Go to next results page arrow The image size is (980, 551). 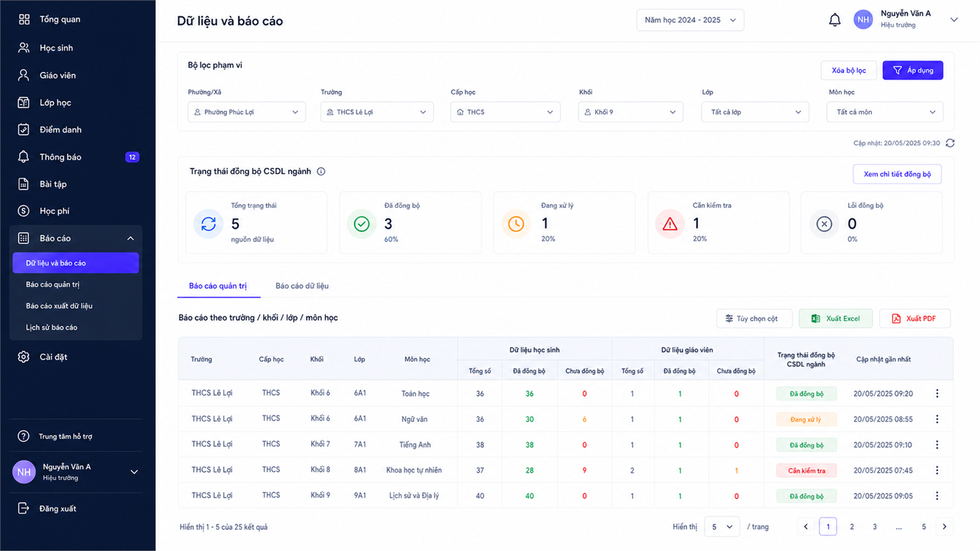pos(944,527)
